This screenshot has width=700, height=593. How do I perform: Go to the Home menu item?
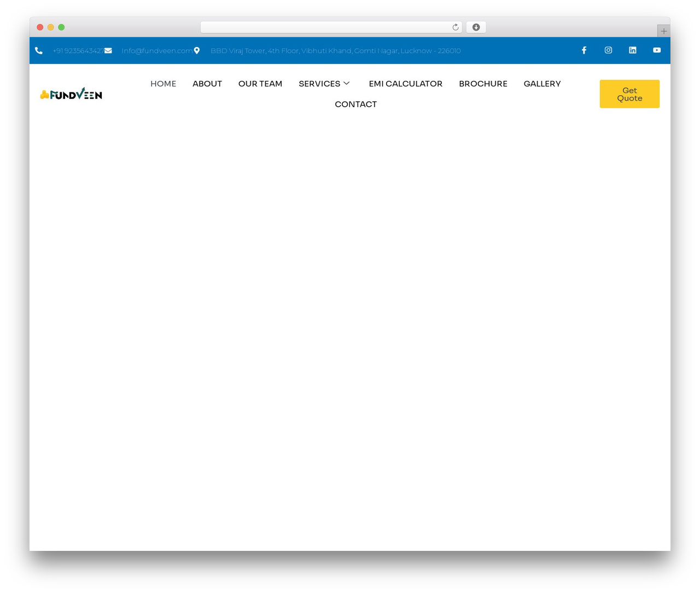pos(164,84)
